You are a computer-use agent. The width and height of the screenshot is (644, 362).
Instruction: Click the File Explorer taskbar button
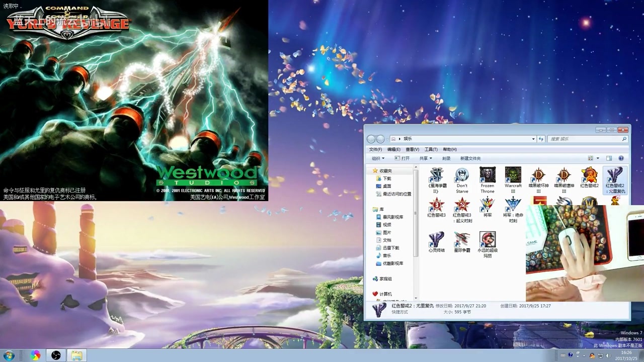pos(76,355)
